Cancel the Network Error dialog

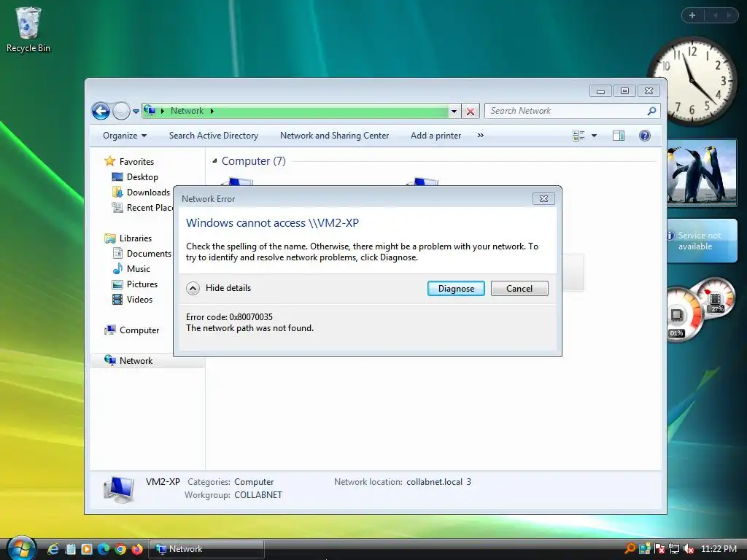click(519, 288)
